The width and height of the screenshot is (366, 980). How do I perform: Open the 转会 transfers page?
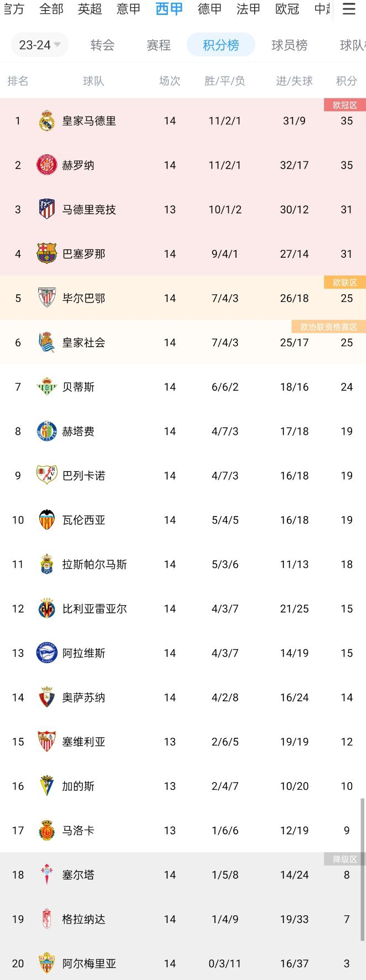point(102,45)
